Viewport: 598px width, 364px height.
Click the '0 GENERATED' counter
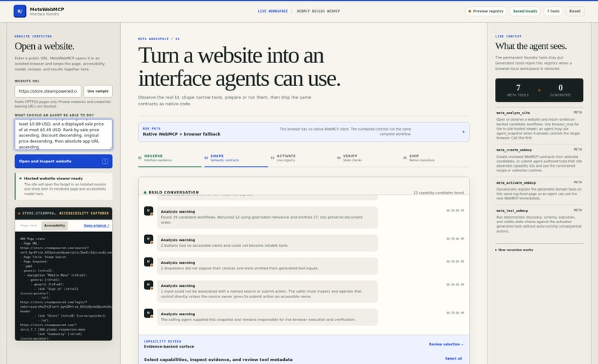pyautogui.click(x=560, y=90)
